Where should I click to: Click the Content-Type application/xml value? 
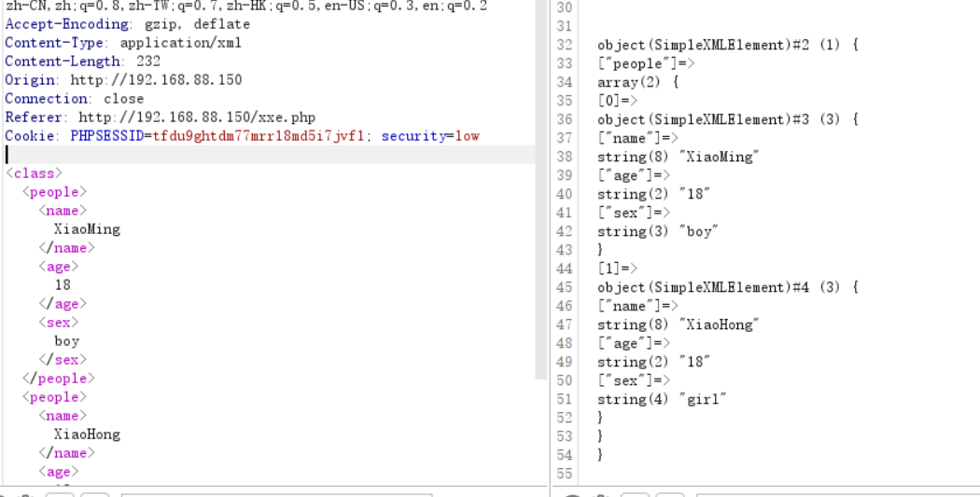point(181,43)
